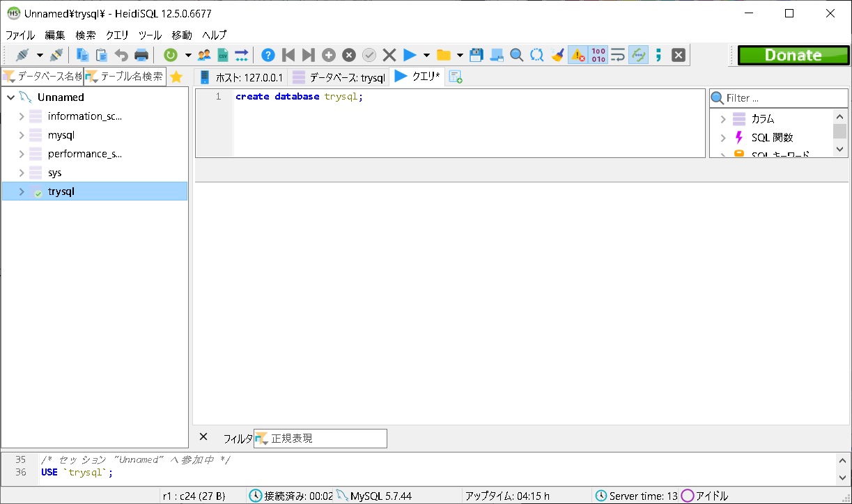Switch to the クエリ* tab
The width and height of the screenshot is (852, 504).
point(417,77)
